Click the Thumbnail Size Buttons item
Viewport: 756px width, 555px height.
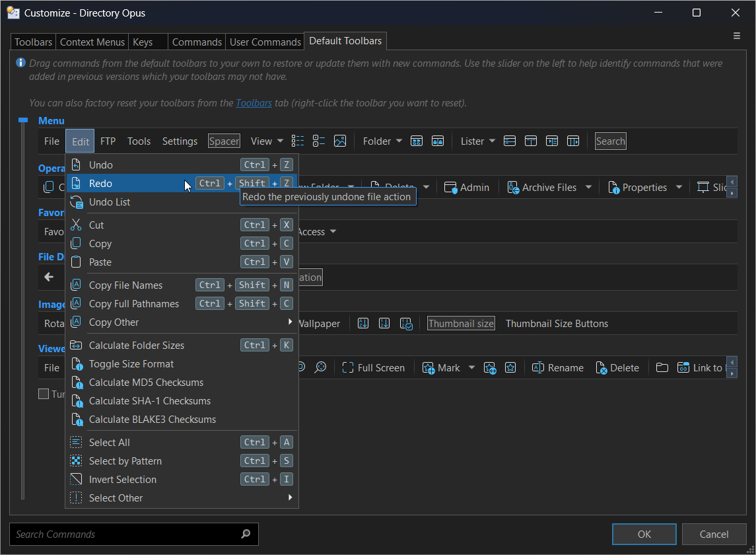point(557,323)
